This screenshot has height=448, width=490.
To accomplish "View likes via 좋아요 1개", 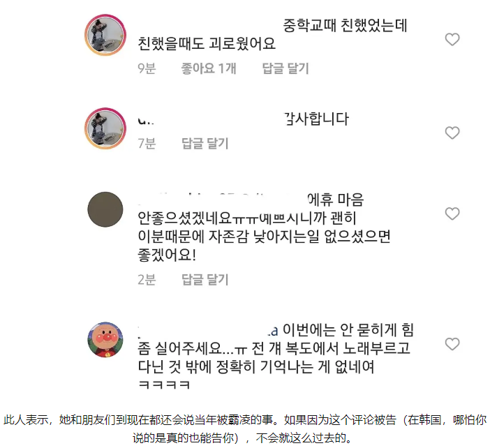I will tap(209, 68).
